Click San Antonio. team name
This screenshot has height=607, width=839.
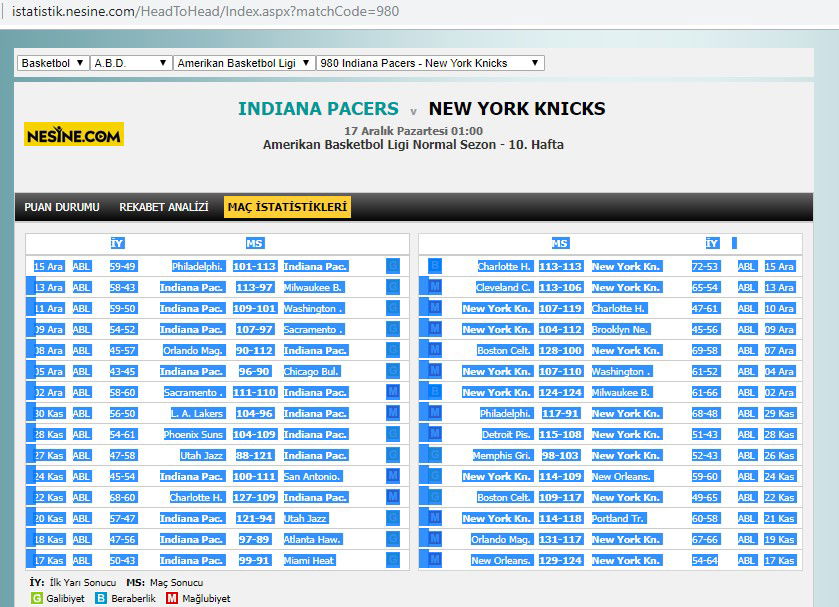(x=313, y=476)
